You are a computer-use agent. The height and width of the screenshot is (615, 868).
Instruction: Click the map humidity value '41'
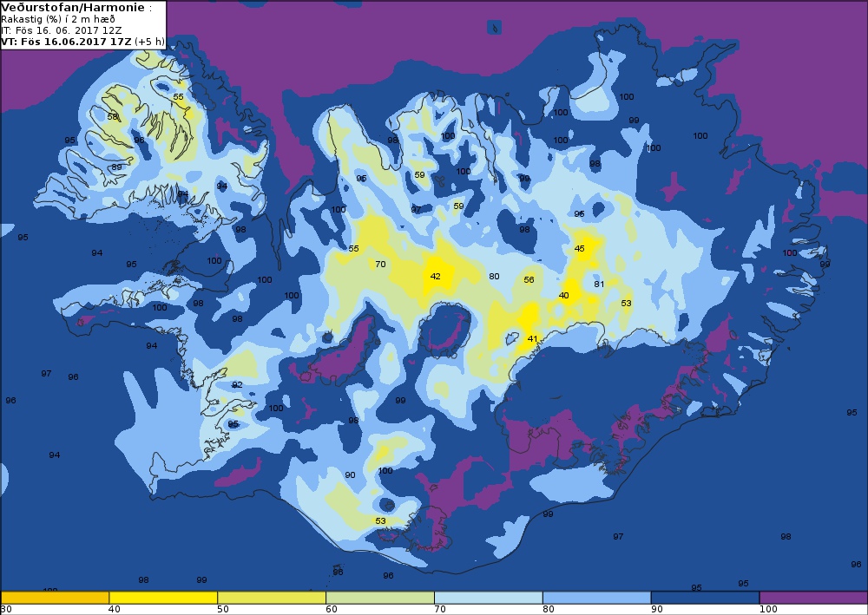click(x=533, y=338)
